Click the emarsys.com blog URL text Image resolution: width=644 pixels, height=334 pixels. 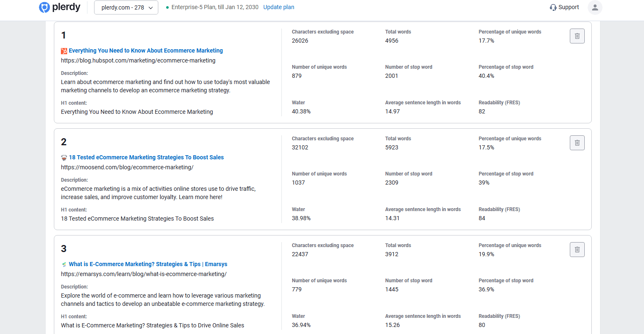(143, 274)
